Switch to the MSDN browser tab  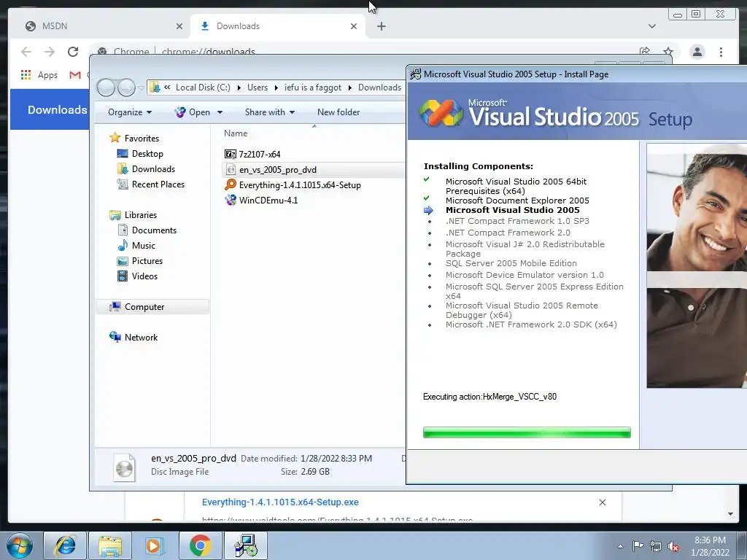[x=103, y=26]
